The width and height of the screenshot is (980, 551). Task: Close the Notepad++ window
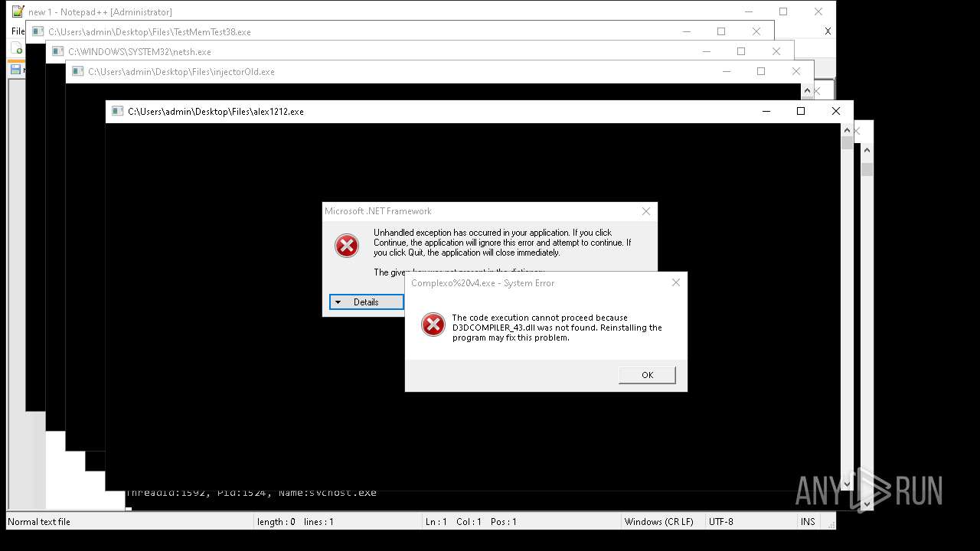[x=818, y=11]
